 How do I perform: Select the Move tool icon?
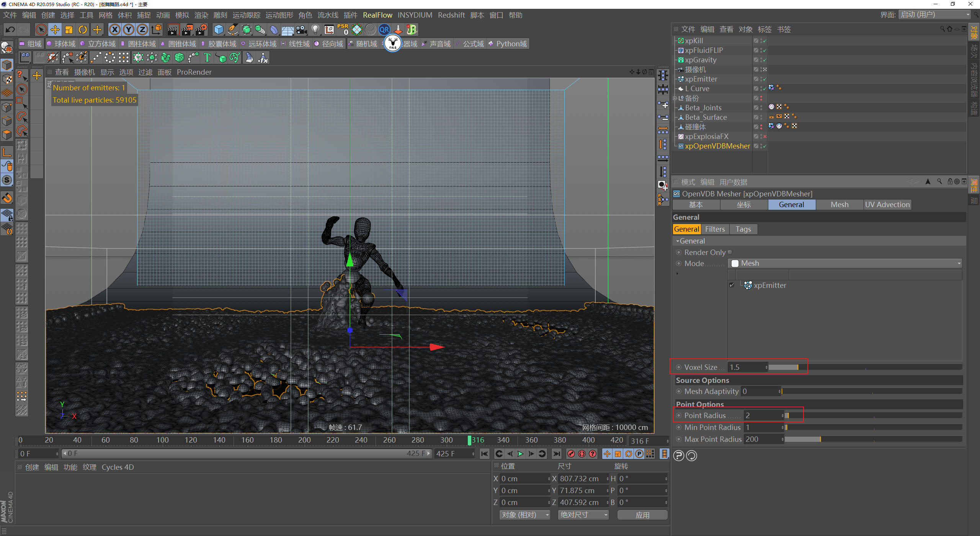[55, 29]
